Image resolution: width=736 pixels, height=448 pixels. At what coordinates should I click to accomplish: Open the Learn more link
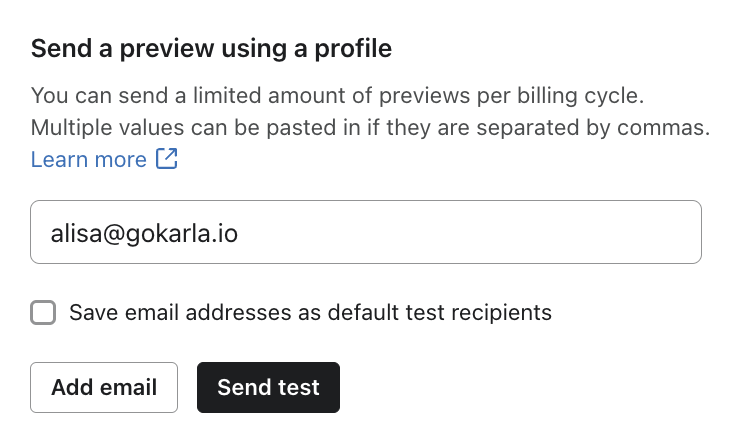89,159
